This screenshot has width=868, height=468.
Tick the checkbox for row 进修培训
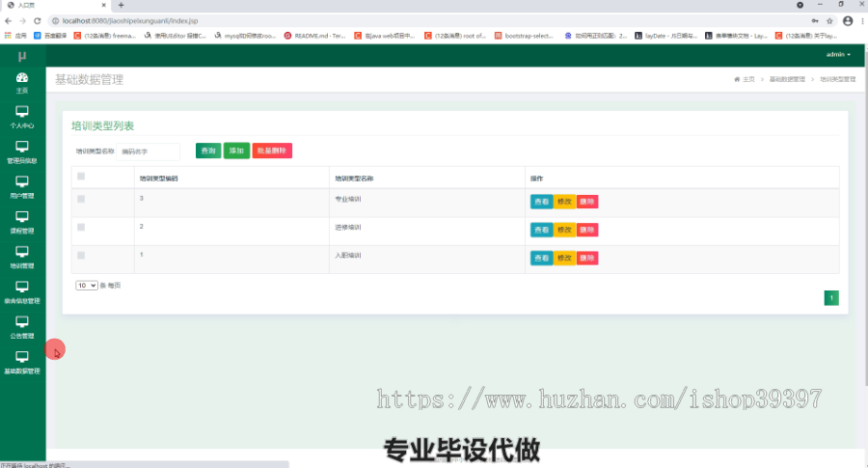coord(81,227)
